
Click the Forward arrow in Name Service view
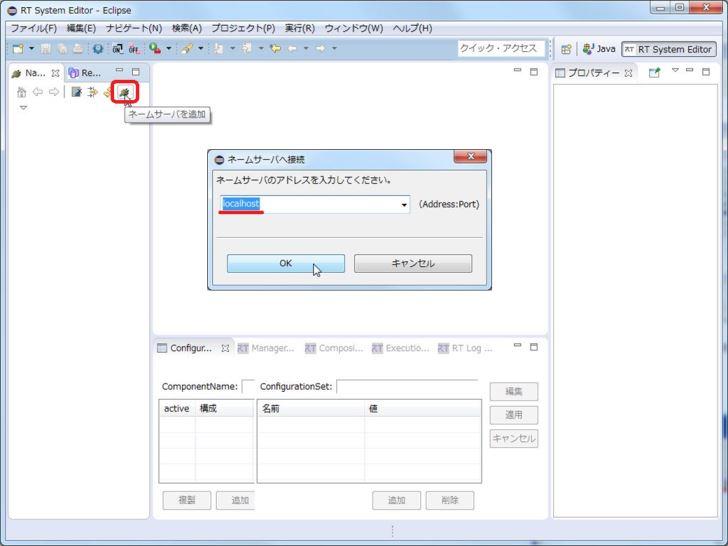[x=54, y=92]
